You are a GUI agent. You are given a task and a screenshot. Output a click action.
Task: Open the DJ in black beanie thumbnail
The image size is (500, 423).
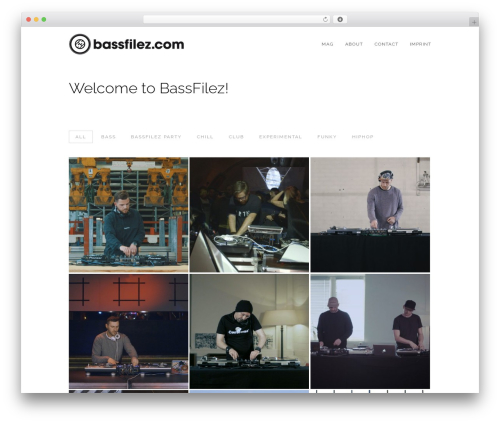click(x=249, y=331)
